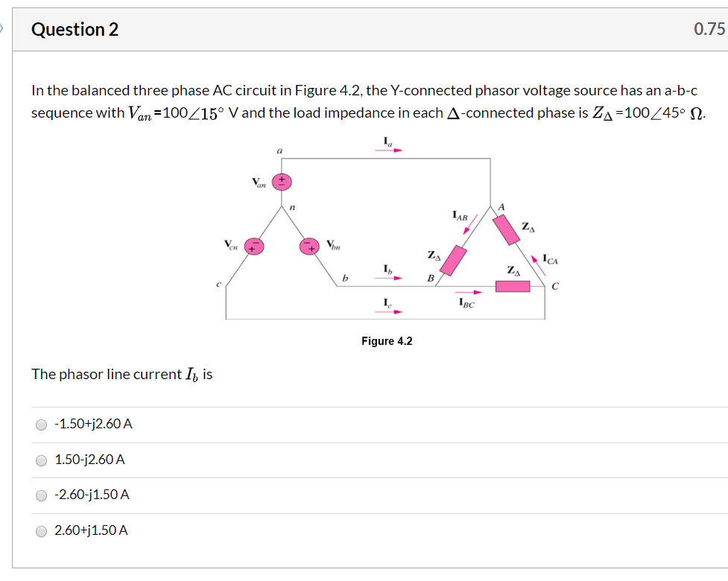The image size is (728, 581).
Task: Click the Figure 4.2 caption text
Action: 386,341
